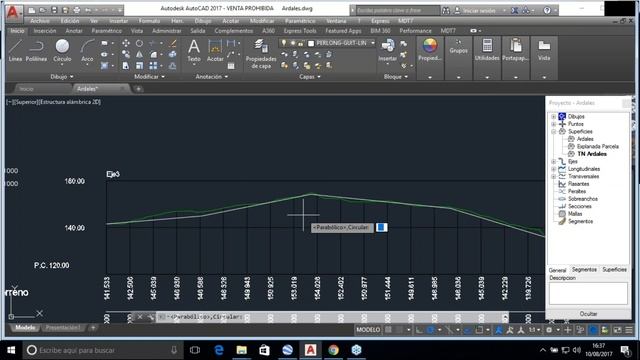
Task: Toggle the layer on/off lightbulb icon
Action: (x=284, y=43)
